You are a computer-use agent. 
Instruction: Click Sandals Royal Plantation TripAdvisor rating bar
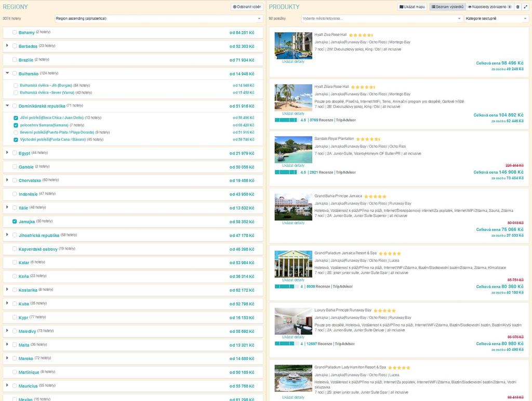(286, 173)
